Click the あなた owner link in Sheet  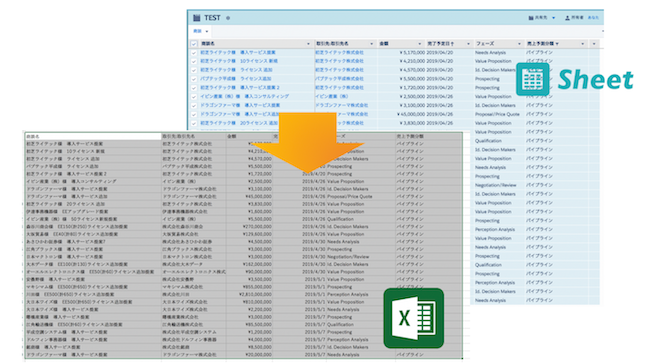(593, 18)
